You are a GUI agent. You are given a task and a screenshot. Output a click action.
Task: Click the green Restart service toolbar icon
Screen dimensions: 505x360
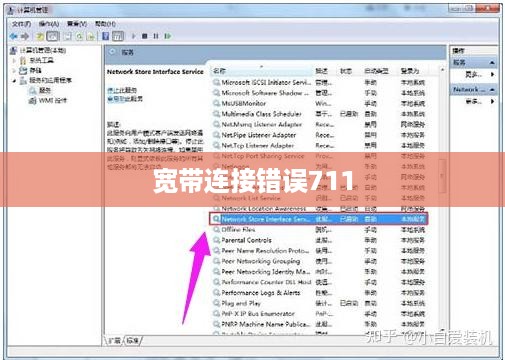(x=168, y=36)
